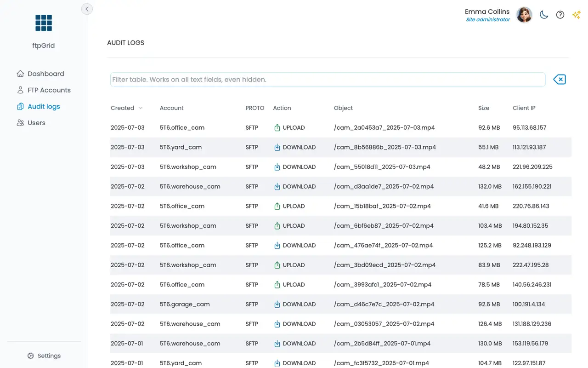Open Users in the sidebar
Image resolution: width=588 pixels, height=368 pixels.
[31, 123]
